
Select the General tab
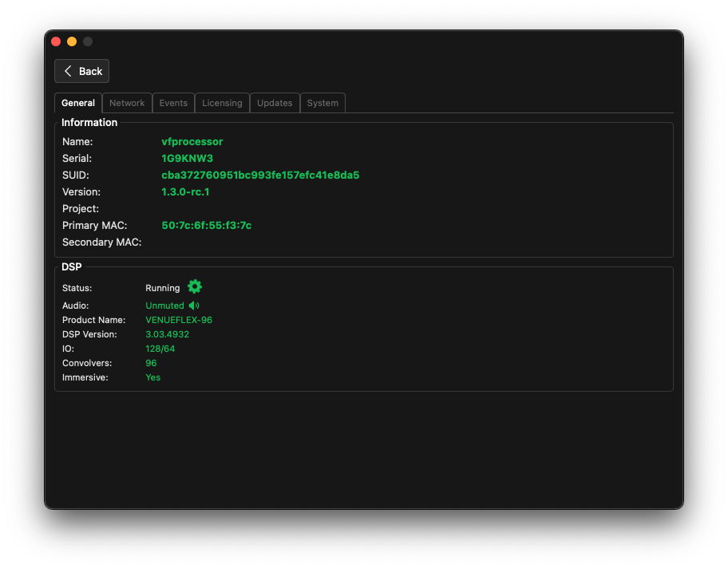(x=78, y=103)
